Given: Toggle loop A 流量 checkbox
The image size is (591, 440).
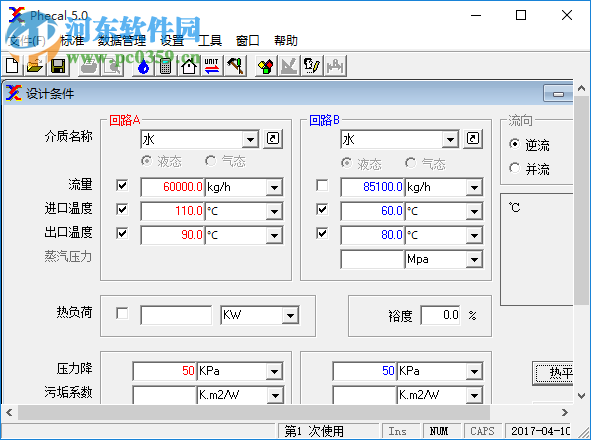Looking at the screenshot, I should pyautogui.click(x=122, y=185).
